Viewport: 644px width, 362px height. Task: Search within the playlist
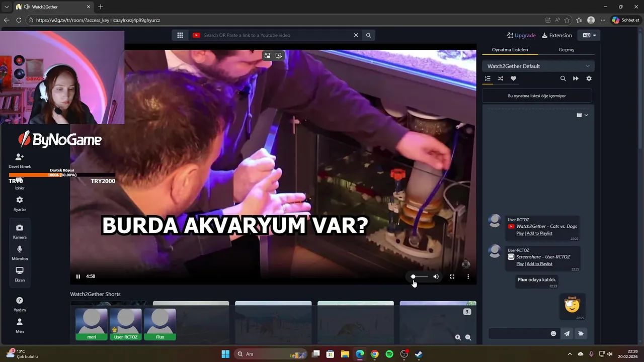[563, 78]
